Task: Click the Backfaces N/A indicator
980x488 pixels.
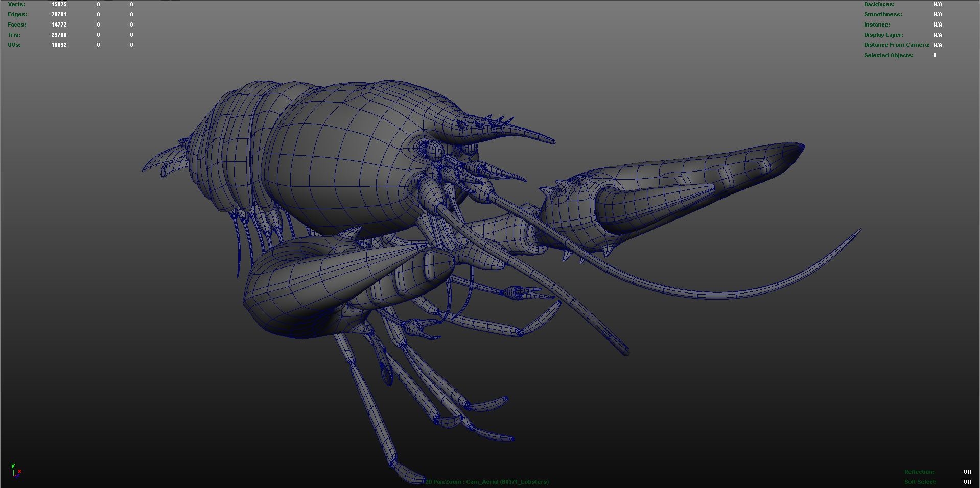Action: tap(937, 4)
